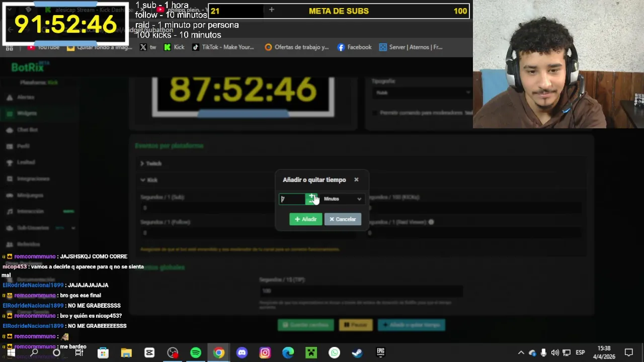This screenshot has height=362, width=644.
Task: Open Microsoft Edge from the taskbar
Action: (x=288, y=353)
